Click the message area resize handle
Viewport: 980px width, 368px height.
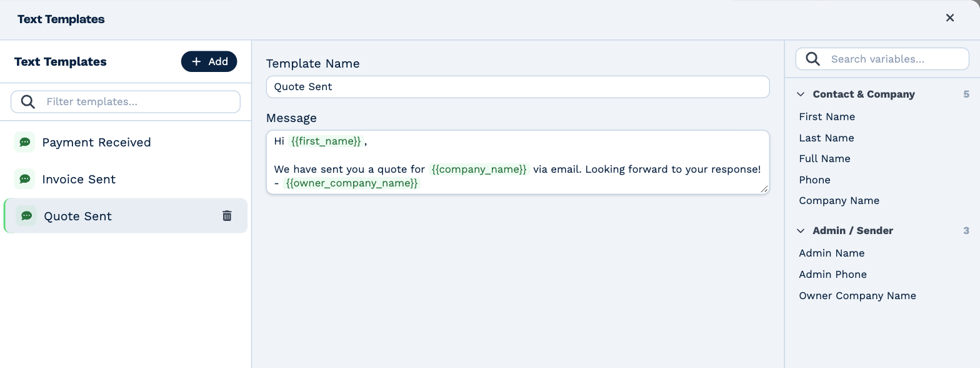tap(764, 188)
